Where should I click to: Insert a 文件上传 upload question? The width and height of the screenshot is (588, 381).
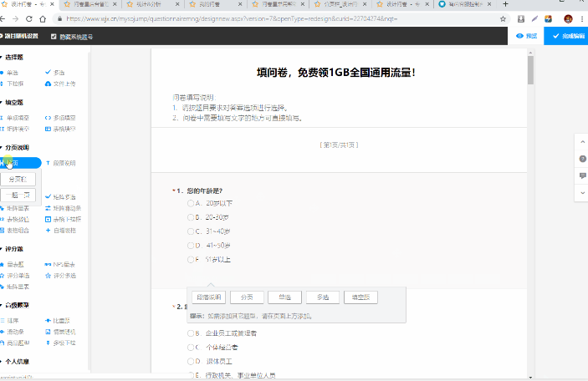coord(60,84)
